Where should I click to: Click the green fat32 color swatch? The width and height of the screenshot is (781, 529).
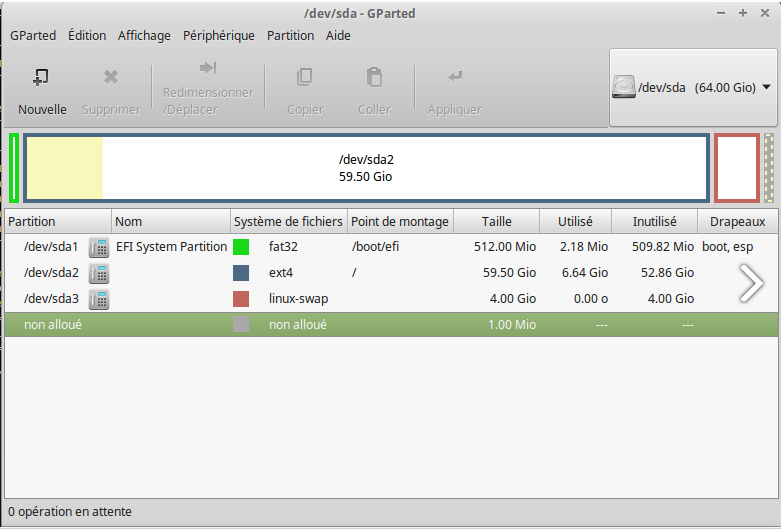[241, 247]
